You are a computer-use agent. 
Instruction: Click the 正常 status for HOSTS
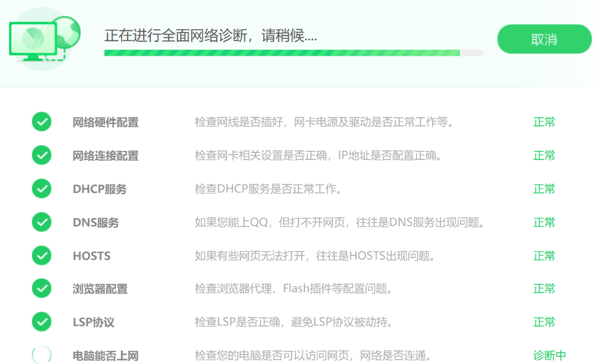544,255
